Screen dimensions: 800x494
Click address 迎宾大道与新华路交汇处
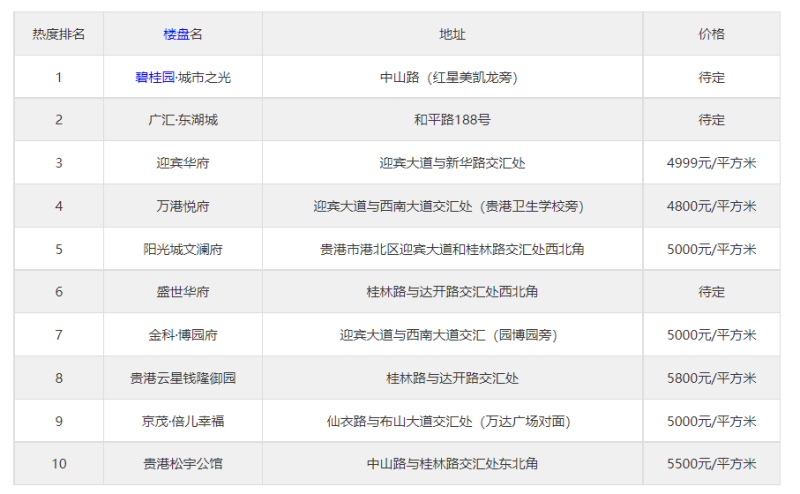click(x=452, y=163)
